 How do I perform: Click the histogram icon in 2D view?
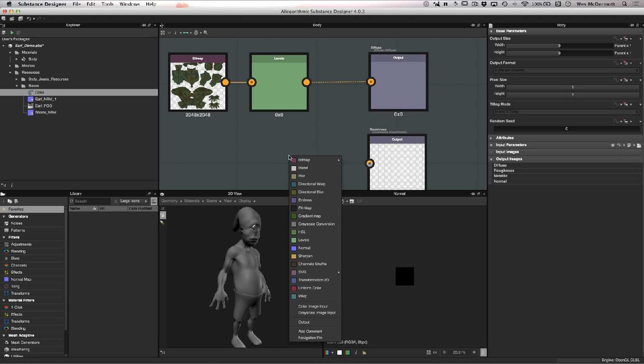(364, 352)
